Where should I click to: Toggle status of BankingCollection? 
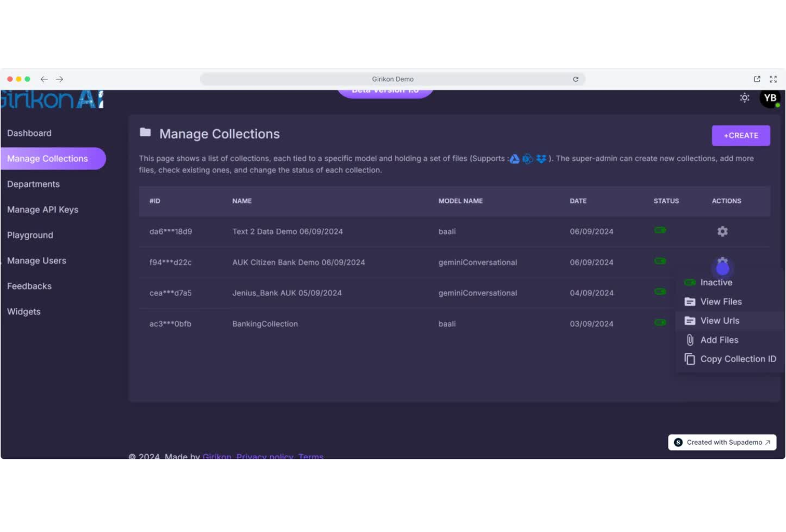(660, 322)
